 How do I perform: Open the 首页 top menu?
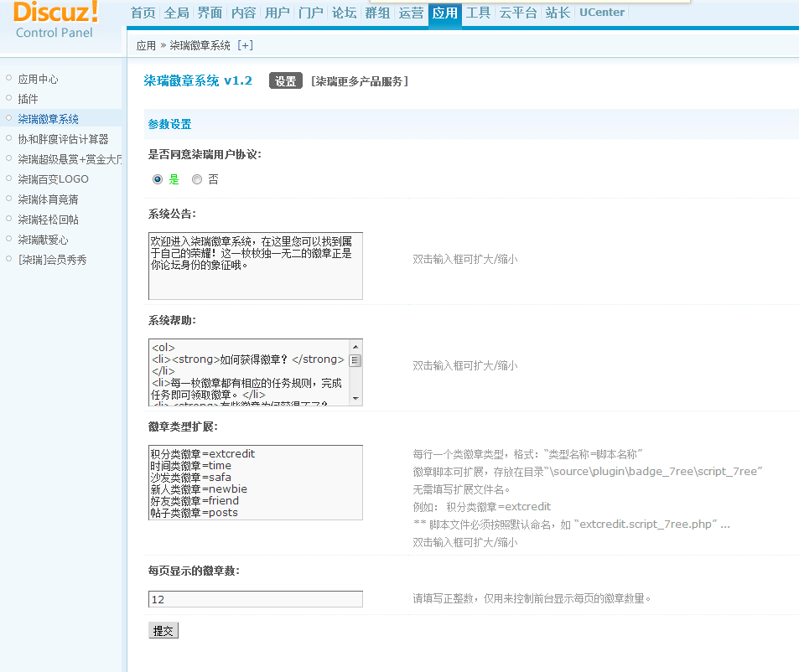tap(143, 13)
